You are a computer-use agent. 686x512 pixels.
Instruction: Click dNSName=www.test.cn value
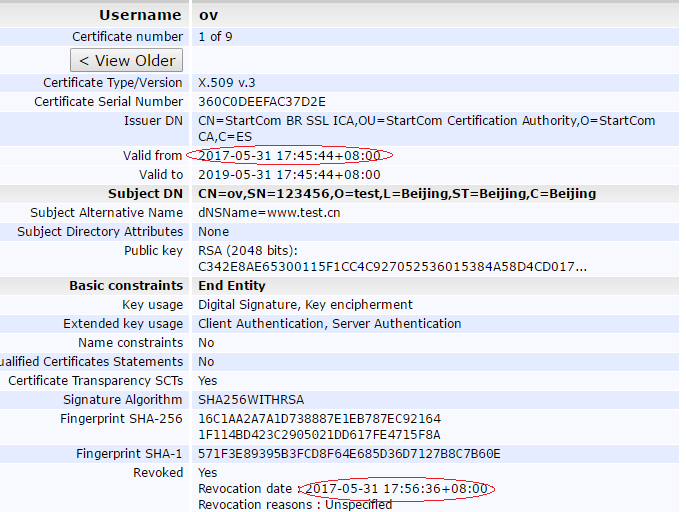point(269,213)
